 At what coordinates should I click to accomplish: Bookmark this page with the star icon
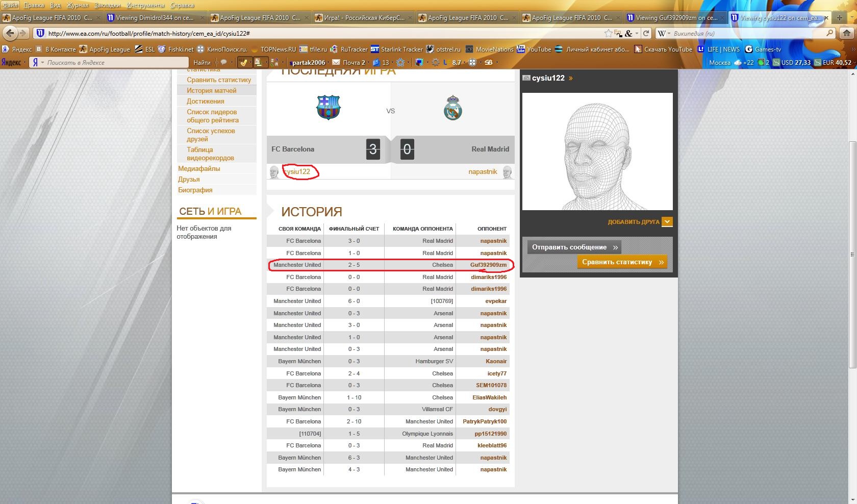click(608, 33)
